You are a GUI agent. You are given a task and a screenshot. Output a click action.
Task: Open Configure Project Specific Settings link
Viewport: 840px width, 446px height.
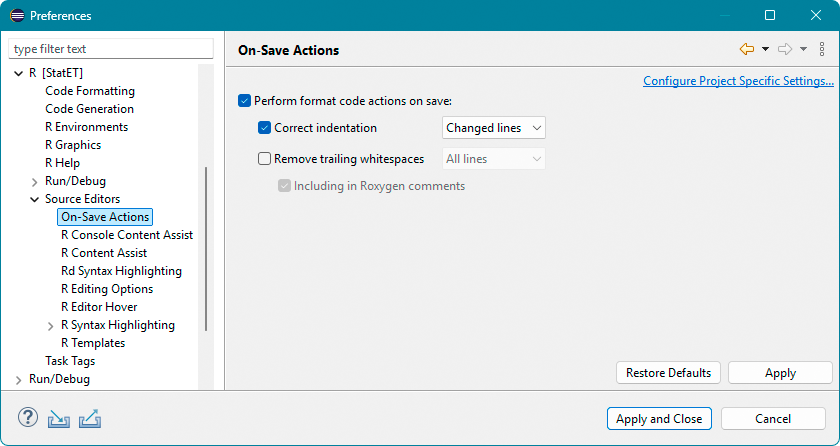coord(738,81)
